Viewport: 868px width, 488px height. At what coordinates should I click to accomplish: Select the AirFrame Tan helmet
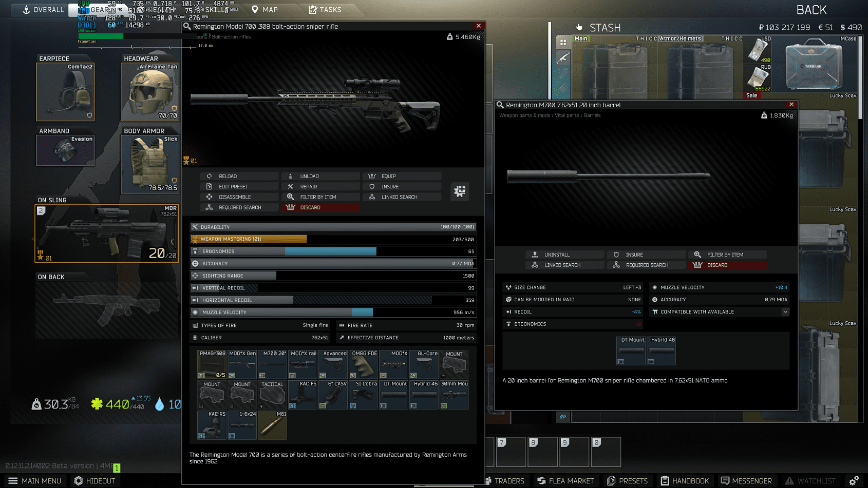pos(150,92)
